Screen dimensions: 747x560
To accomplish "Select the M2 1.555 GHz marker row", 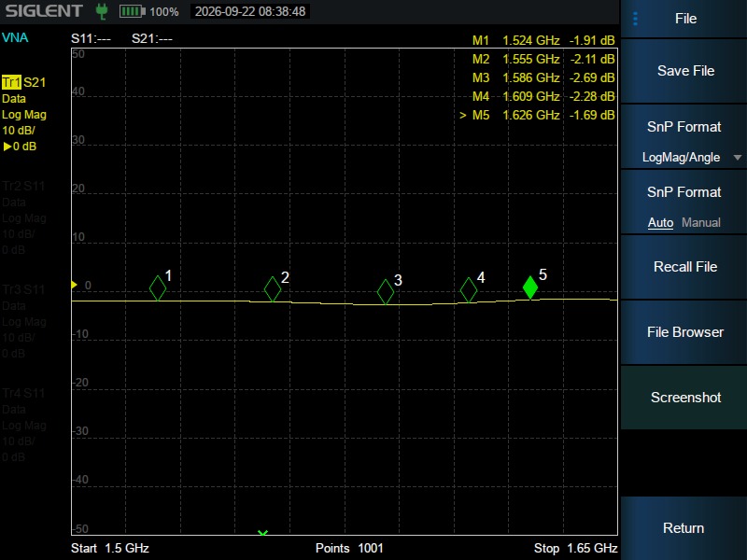I will [543, 59].
